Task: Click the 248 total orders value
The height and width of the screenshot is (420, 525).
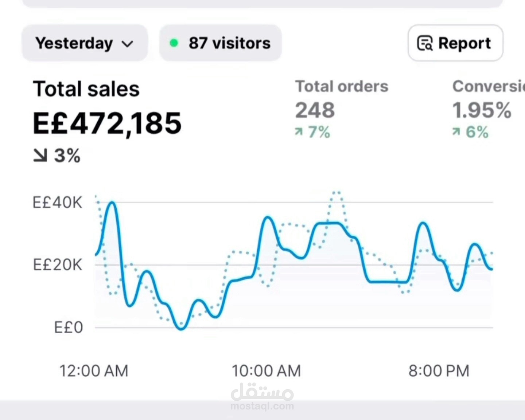Action: [x=315, y=110]
